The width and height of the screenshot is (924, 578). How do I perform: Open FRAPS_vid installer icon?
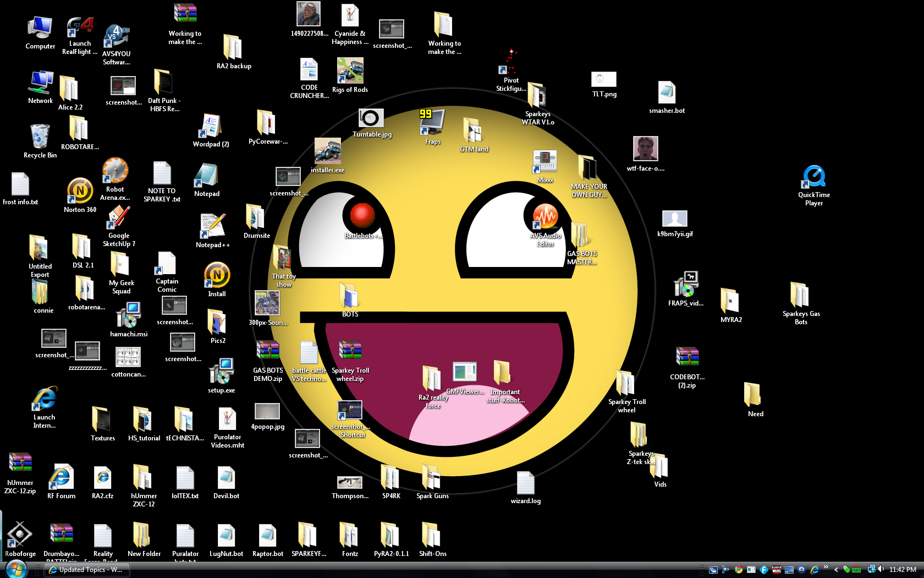point(686,288)
